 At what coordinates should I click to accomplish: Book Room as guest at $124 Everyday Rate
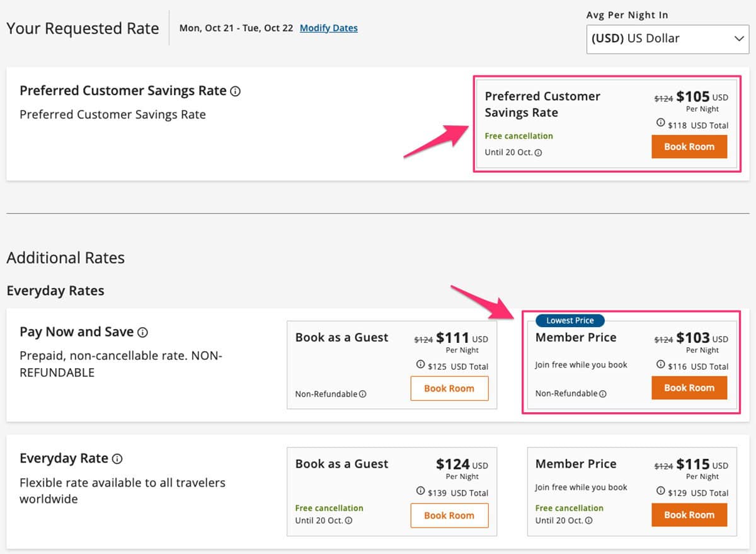click(x=449, y=515)
